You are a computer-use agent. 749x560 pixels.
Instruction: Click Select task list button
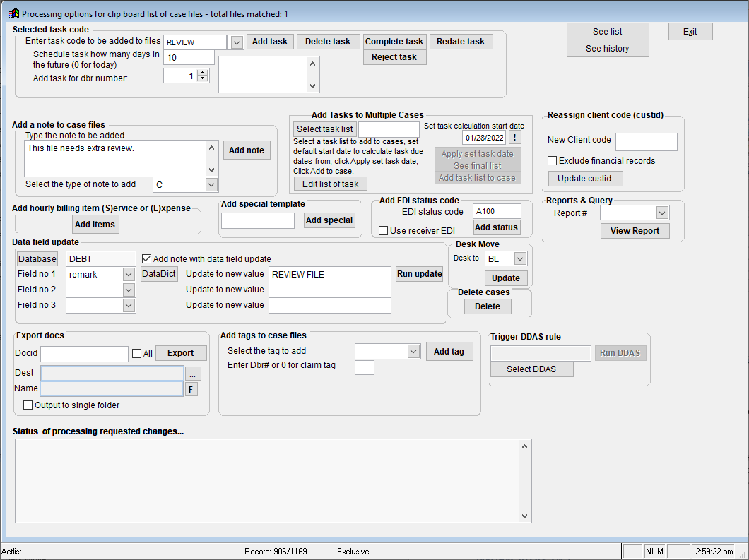tap(325, 129)
